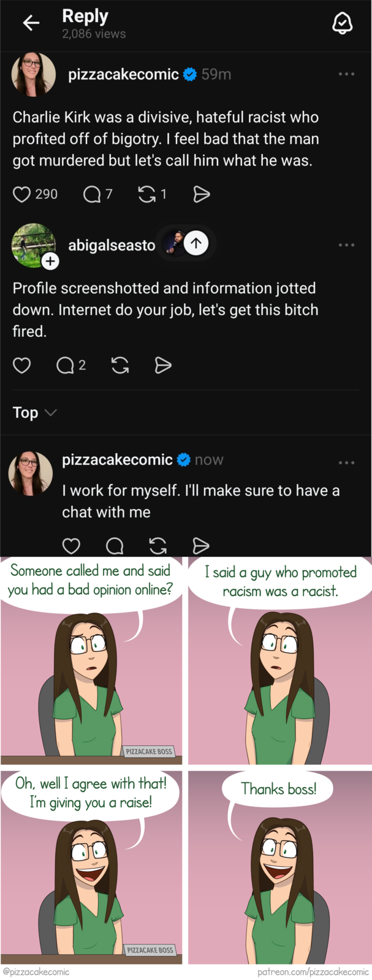Open notification settings via the bell icon
This screenshot has width=372, height=980.
point(343,23)
